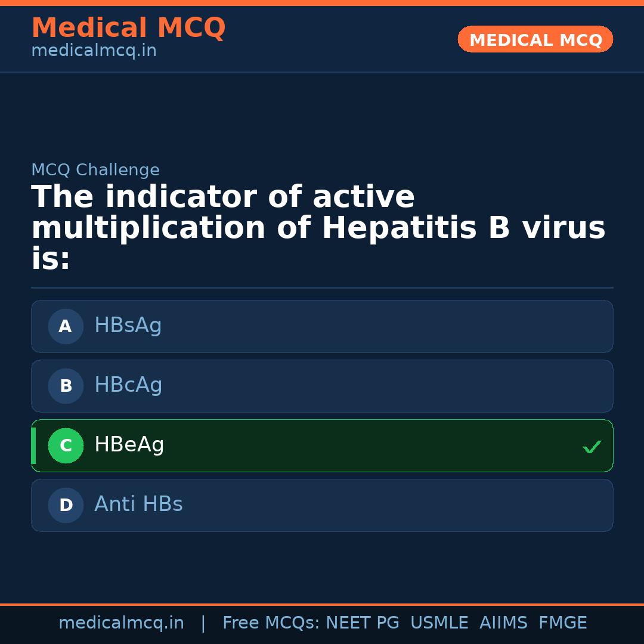Click the MCQ Challenge label
Image resolution: width=644 pixels, height=644 pixels.
pyautogui.click(x=95, y=170)
